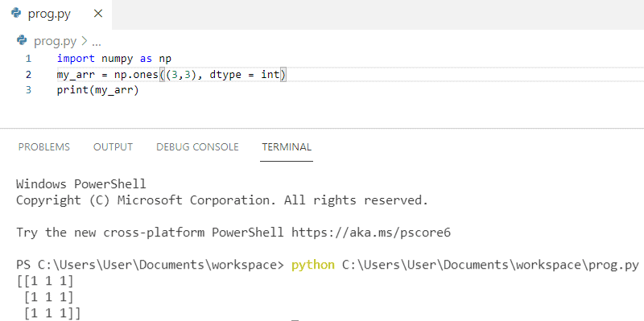The image size is (644, 321).
Task: Expand the breadcrumb ellipsis symbol list
Action: (x=97, y=43)
